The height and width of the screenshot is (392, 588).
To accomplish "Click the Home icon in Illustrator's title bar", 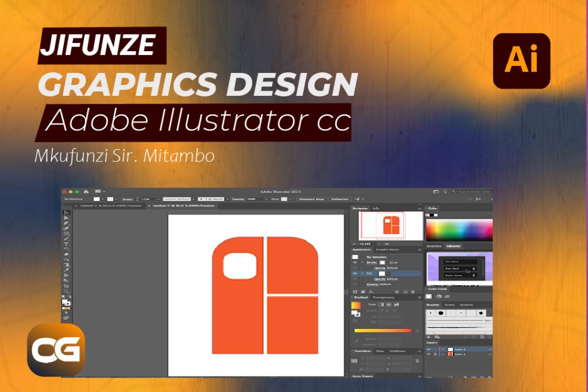I will [86, 192].
